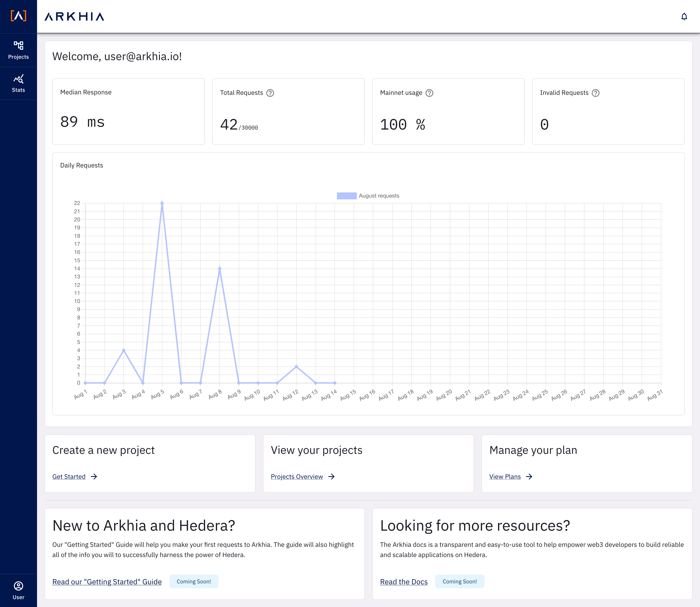Open the Projects section in the sidebar
700x607 pixels.
tap(18, 50)
